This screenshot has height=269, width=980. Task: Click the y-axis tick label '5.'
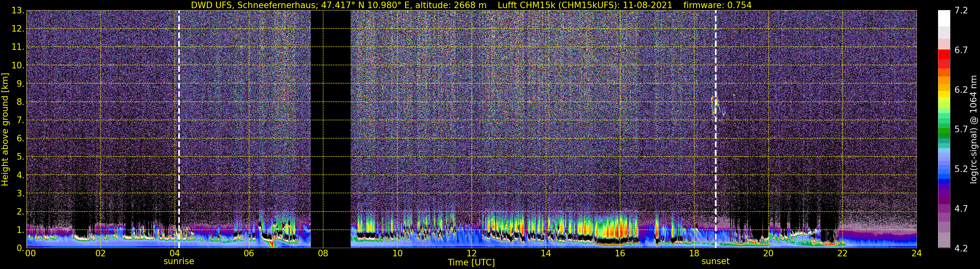pos(20,157)
